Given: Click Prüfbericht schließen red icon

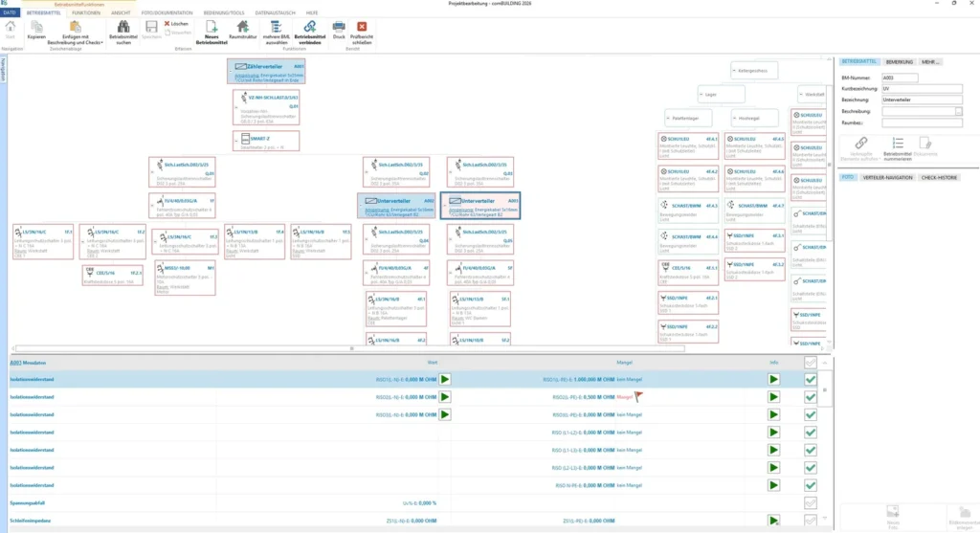Looking at the screenshot, I should pyautogui.click(x=361, y=26).
